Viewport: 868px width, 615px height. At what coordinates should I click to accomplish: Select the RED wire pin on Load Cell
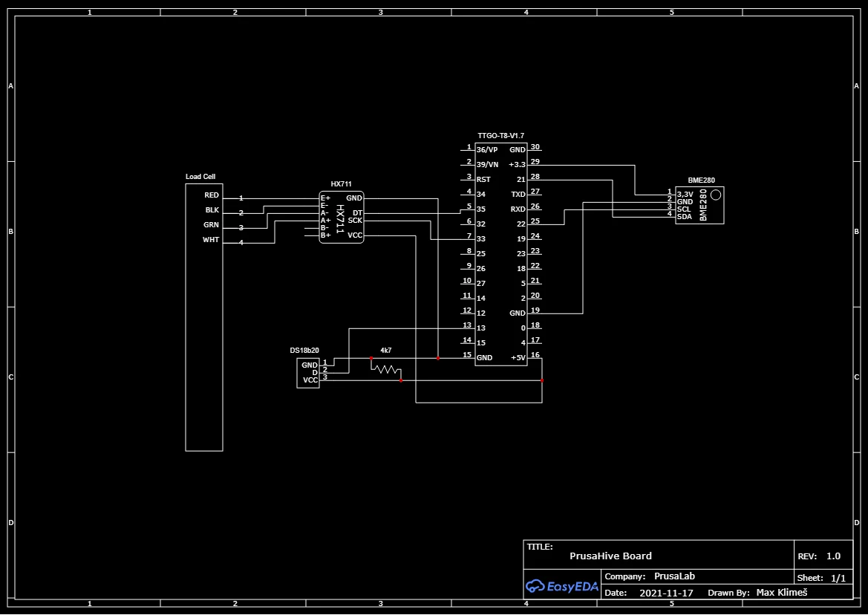[x=212, y=195]
